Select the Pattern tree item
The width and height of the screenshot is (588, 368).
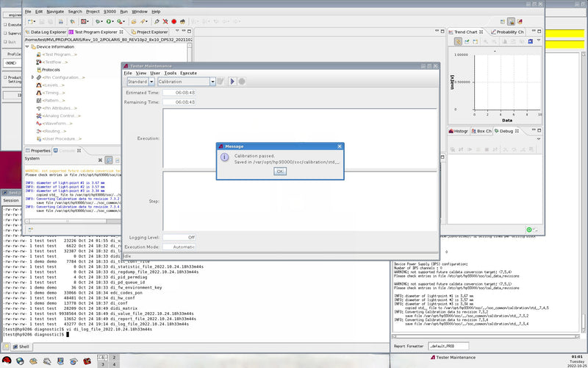click(x=51, y=101)
